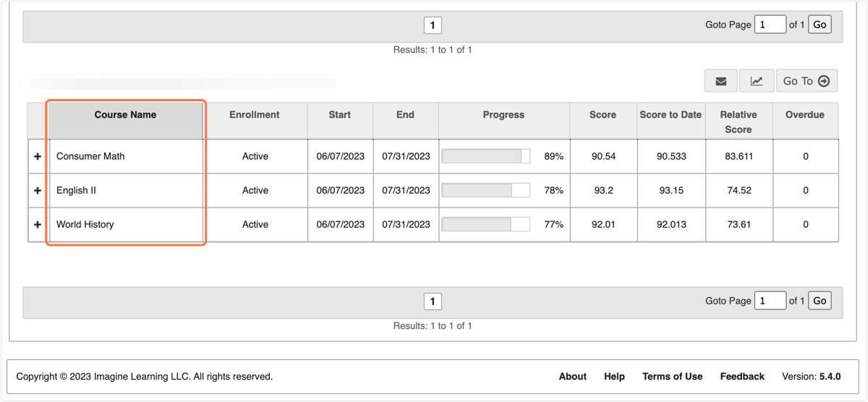Click the bottom Go button
The height and width of the screenshot is (402, 868).
point(820,301)
